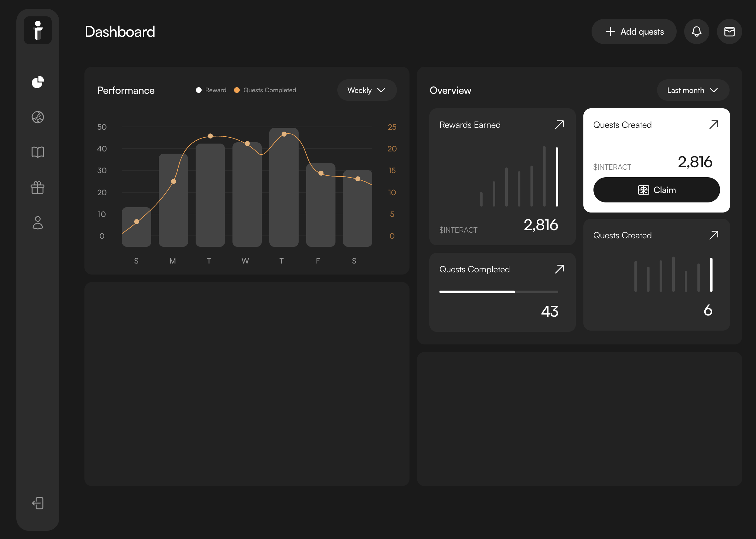This screenshot has height=539, width=756.
Task: Expand the Weekly period dropdown
Action: (367, 90)
